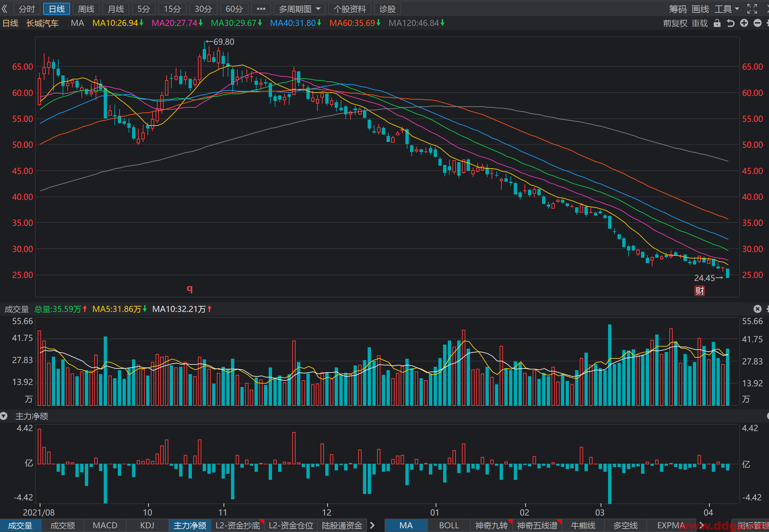The height and width of the screenshot is (532, 769).
Task: Click volume MA5:31.86万 label
Action: [x=120, y=309]
